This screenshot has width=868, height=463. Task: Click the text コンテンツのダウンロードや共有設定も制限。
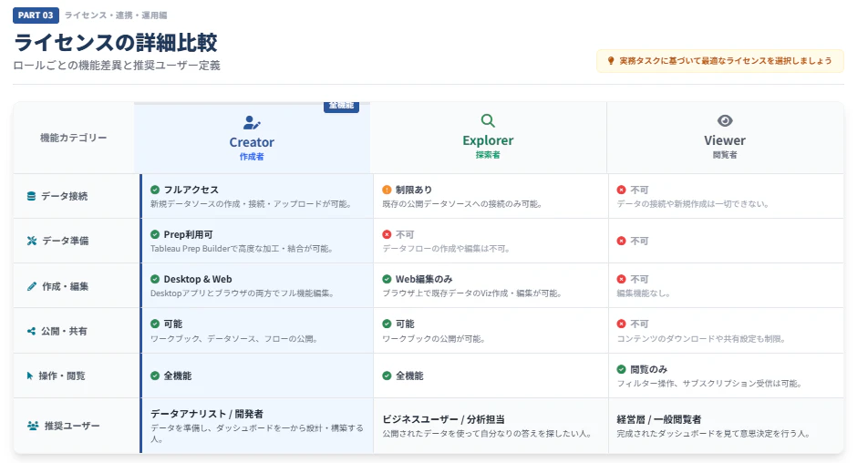pos(702,338)
